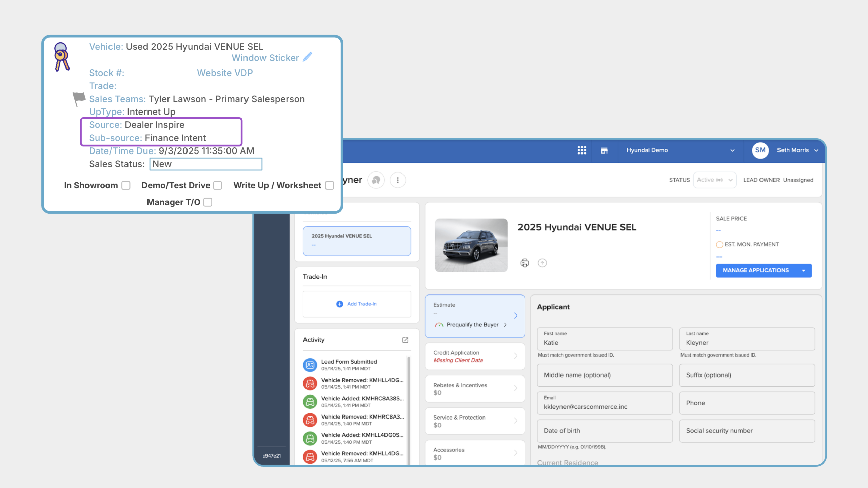The image size is (868, 488).
Task: Open the apps grid icon in header
Action: point(582,150)
